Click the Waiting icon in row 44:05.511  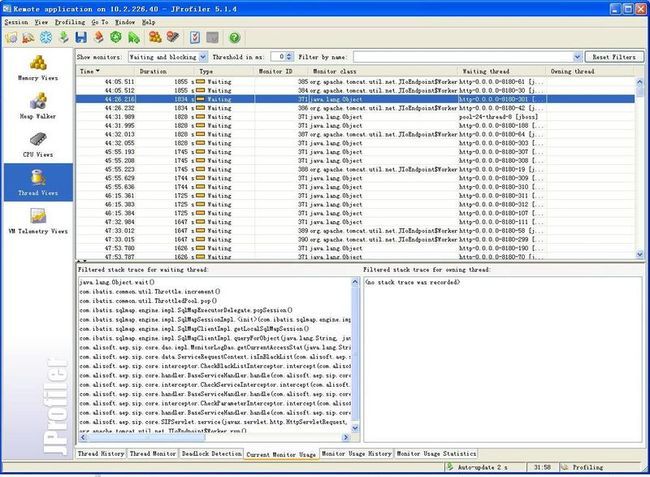200,82
